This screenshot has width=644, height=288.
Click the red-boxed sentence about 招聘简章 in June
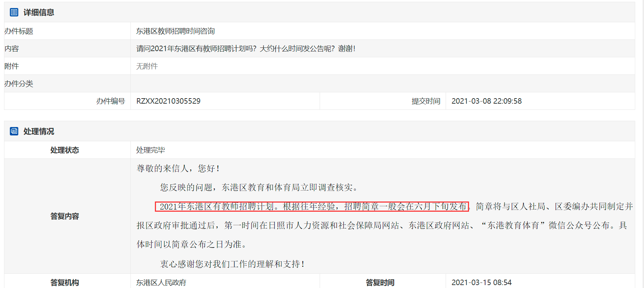(312, 207)
